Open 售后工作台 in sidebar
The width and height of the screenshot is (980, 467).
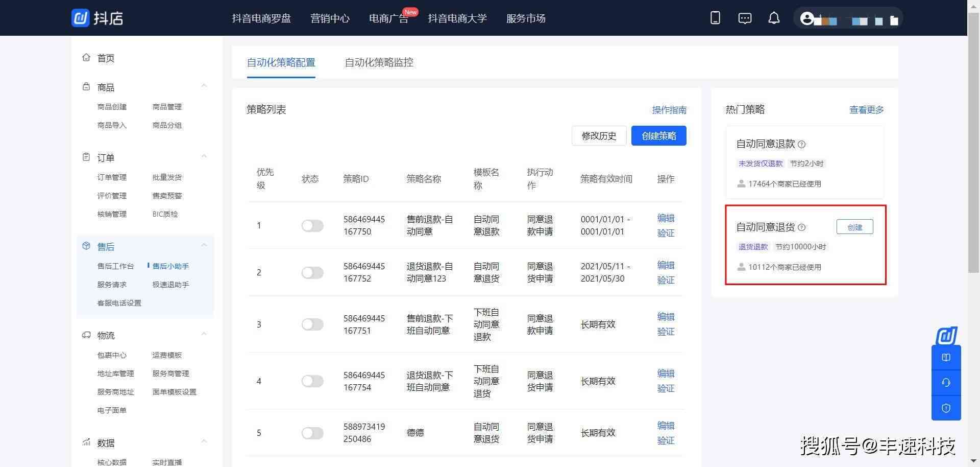pyautogui.click(x=115, y=266)
